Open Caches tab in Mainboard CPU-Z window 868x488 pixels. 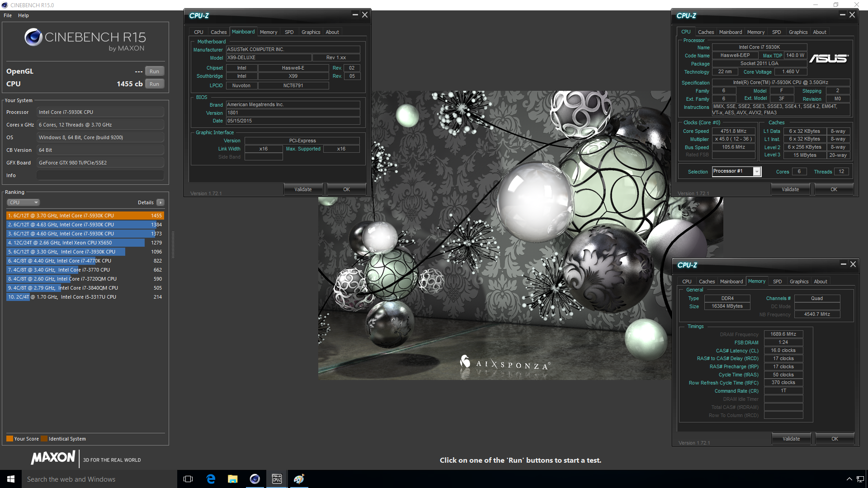[x=218, y=32]
